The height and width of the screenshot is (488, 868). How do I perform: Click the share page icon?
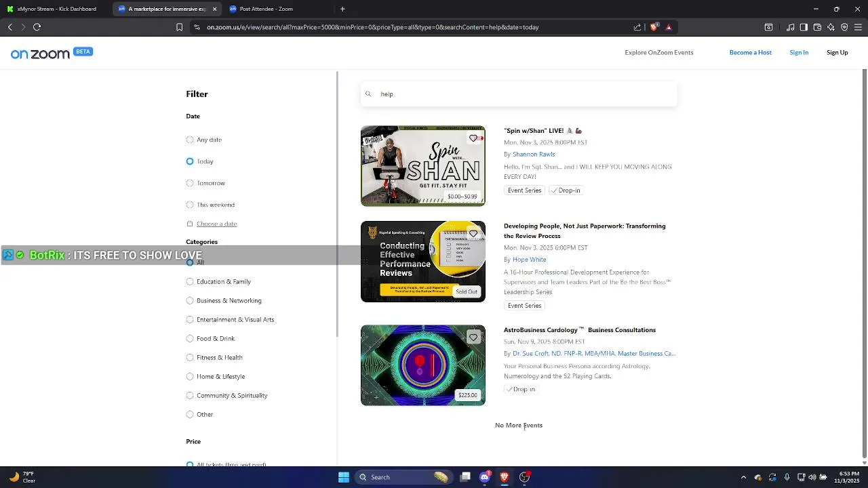point(637,27)
